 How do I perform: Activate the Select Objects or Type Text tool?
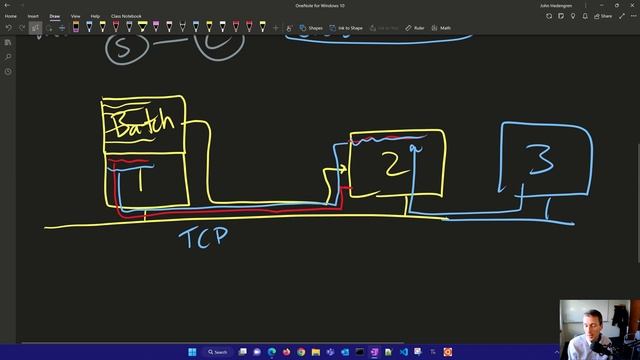click(x=36, y=28)
